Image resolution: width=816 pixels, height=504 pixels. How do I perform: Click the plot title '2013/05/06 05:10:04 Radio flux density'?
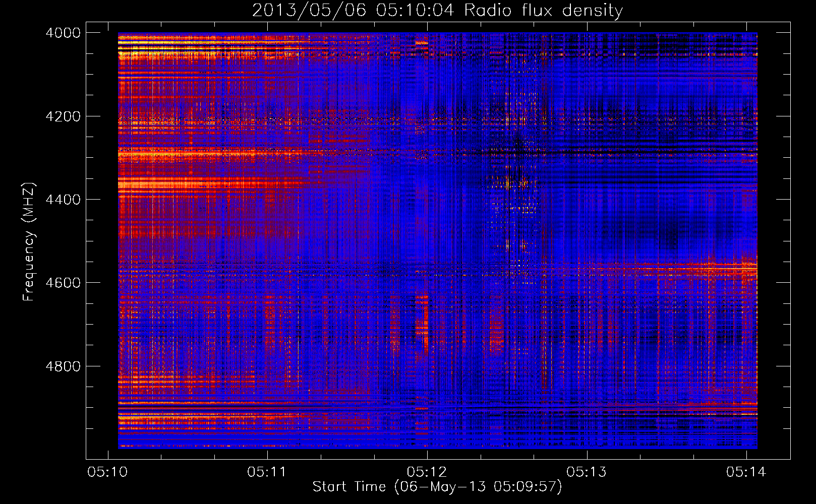(x=437, y=11)
